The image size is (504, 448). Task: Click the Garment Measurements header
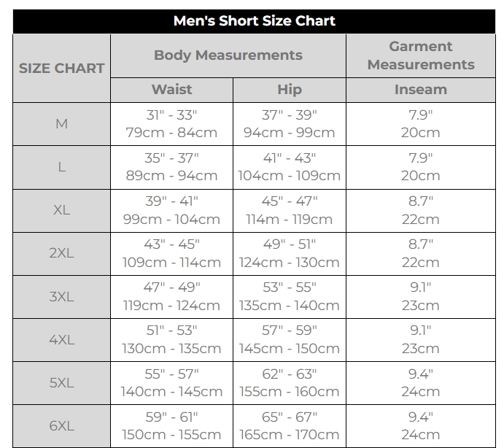421,55
